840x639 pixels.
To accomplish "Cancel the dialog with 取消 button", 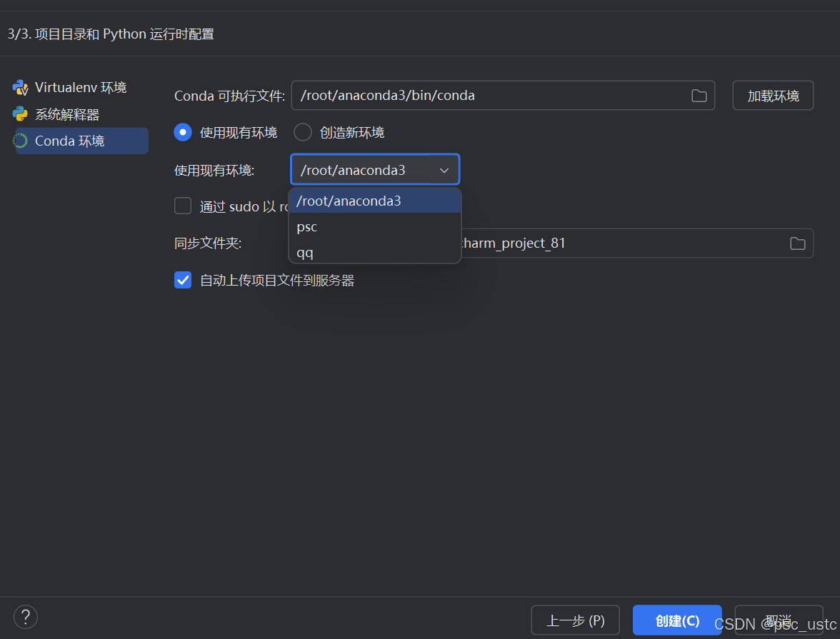I will [x=779, y=620].
